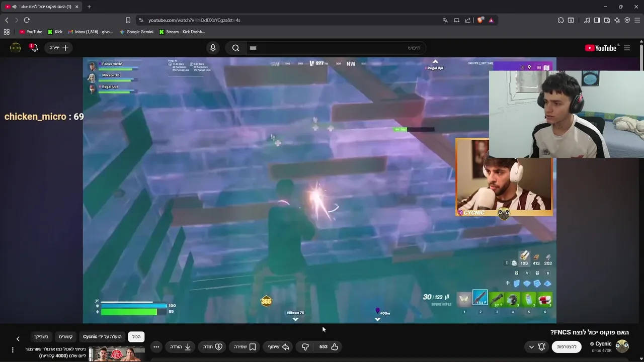Click the share page icon in address bar
This screenshot has width=644, height=362.
(468, 20)
